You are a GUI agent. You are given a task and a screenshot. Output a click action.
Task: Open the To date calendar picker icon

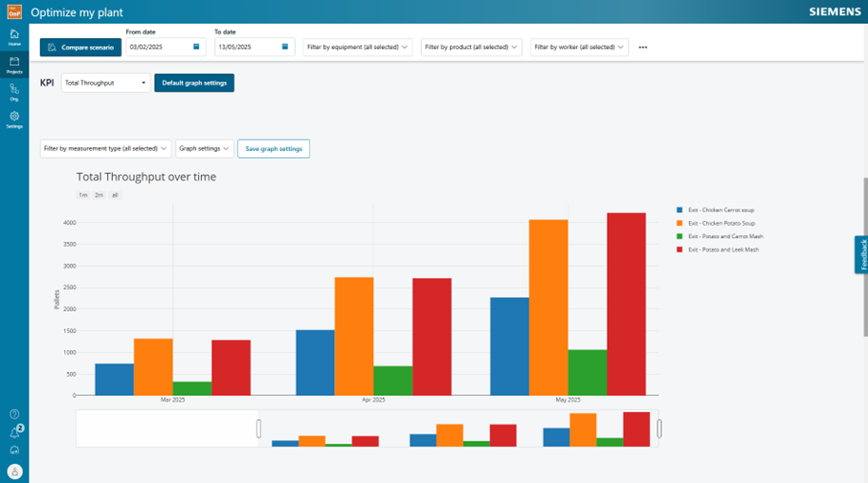[284, 47]
